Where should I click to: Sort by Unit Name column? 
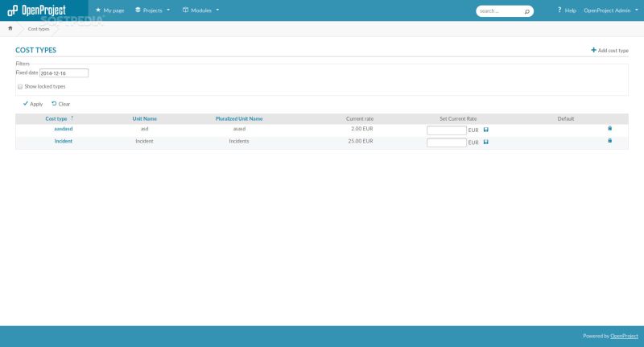click(x=145, y=118)
